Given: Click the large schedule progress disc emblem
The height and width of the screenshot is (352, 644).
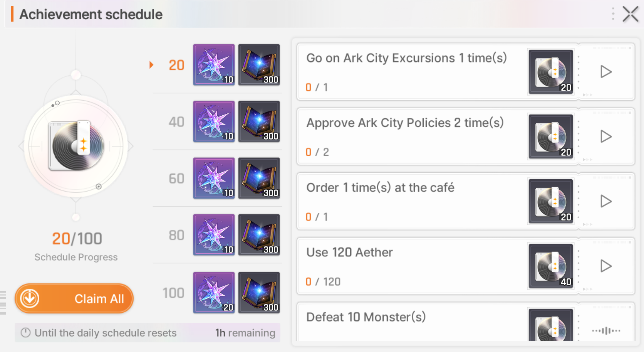Looking at the screenshot, I should tap(76, 146).
